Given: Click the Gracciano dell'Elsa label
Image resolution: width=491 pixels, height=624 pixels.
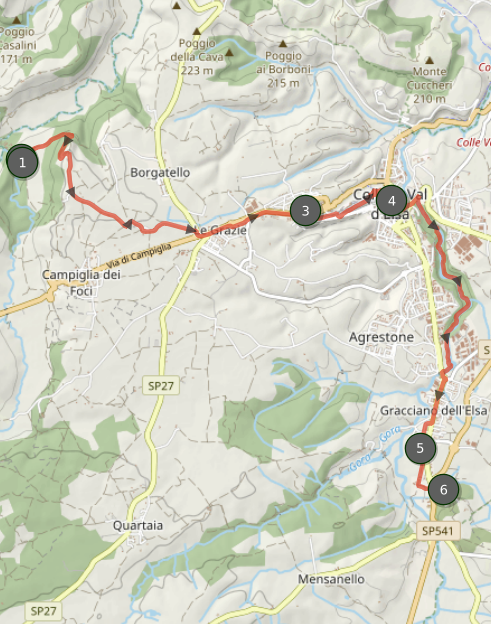Looking at the screenshot, I should 434,410.
